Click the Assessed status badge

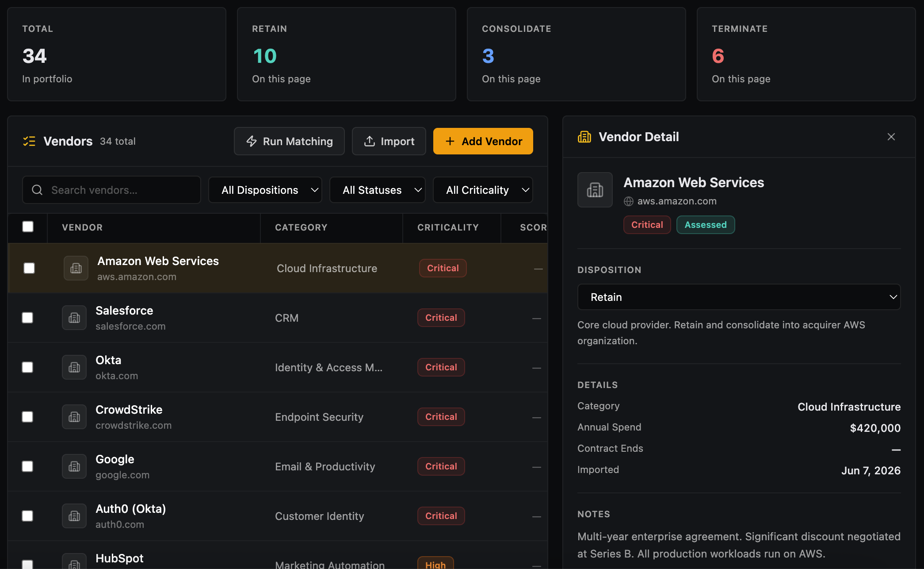tap(706, 225)
